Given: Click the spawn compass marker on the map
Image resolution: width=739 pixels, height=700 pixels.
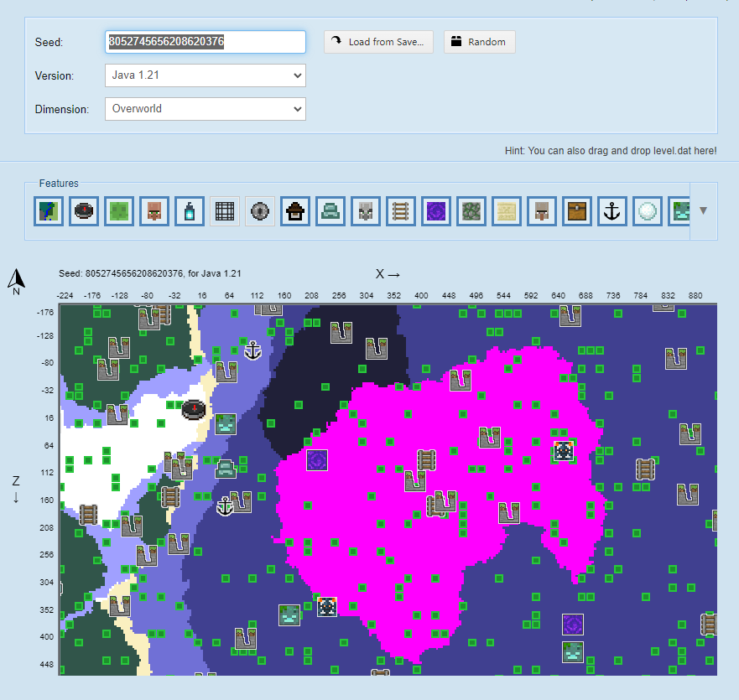Looking at the screenshot, I should (194, 409).
